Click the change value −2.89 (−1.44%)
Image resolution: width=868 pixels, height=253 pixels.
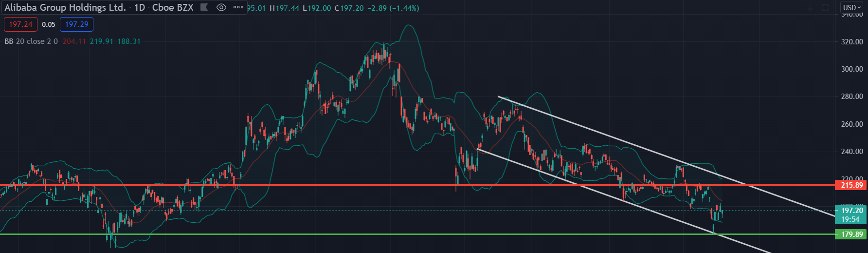pyautogui.click(x=393, y=8)
